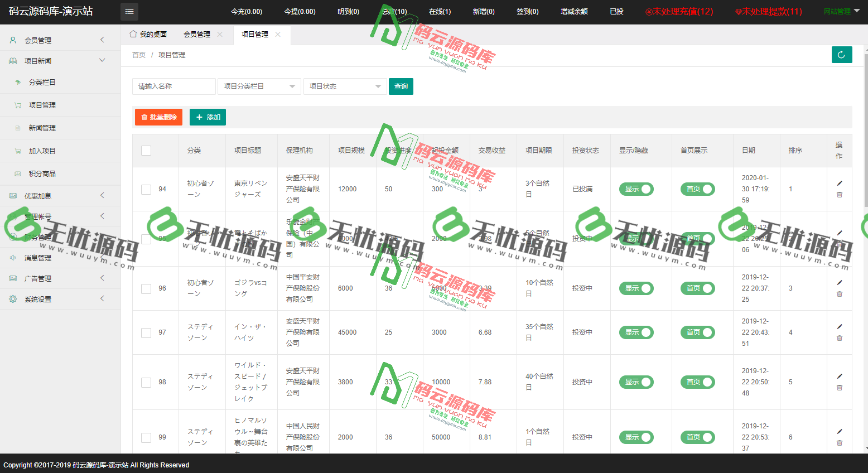Toggle the 显示 switch for project 94
Screen dimensions: 868x473
(x=636, y=189)
